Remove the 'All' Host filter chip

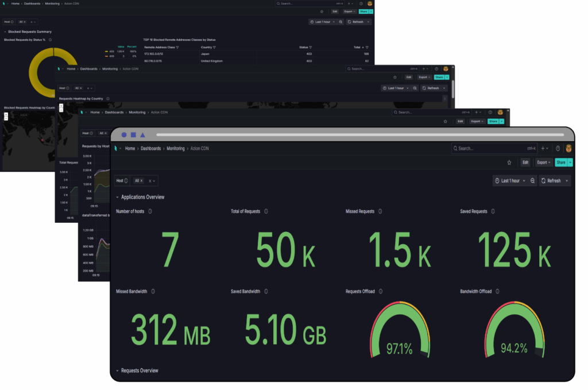tap(141, 180)
